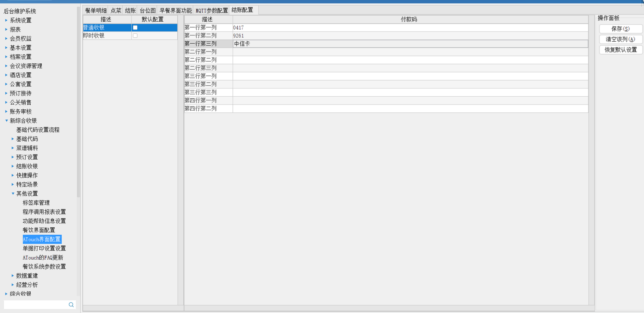644x313 pixels.
Task: Switch to the 台位图 tab
Action: click(148, 11)
